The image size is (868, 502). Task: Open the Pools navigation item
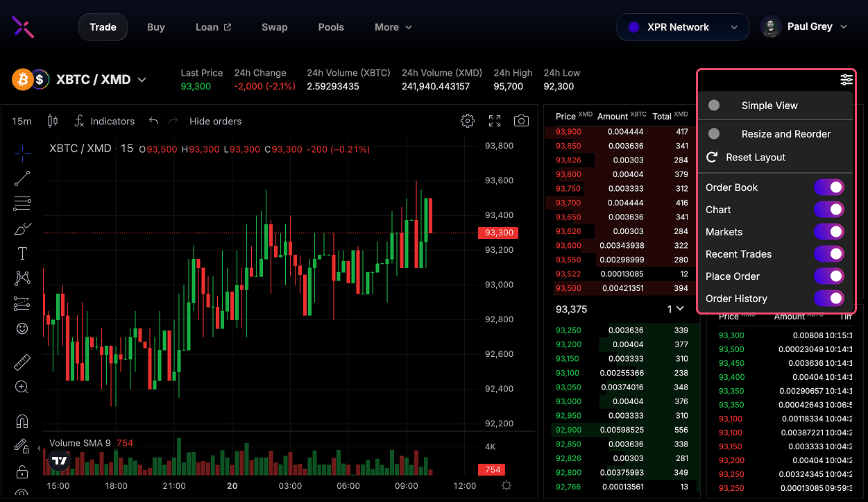[331, 27]
